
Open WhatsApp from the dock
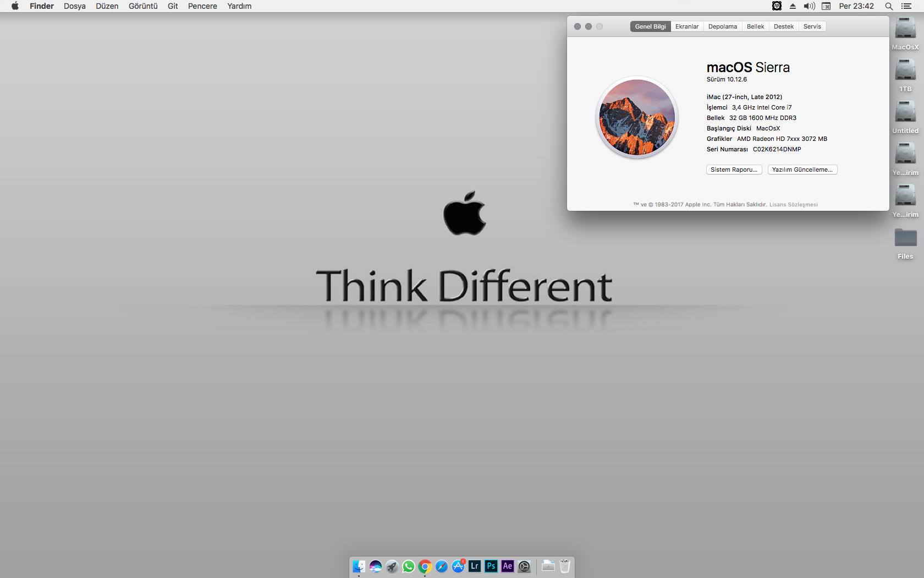click(409, 566)
